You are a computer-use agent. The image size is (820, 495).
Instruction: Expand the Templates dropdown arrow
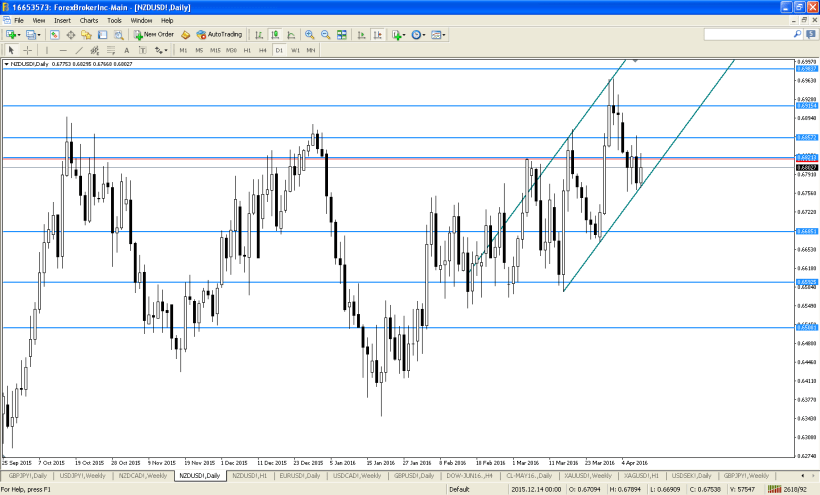coord(444,35)
